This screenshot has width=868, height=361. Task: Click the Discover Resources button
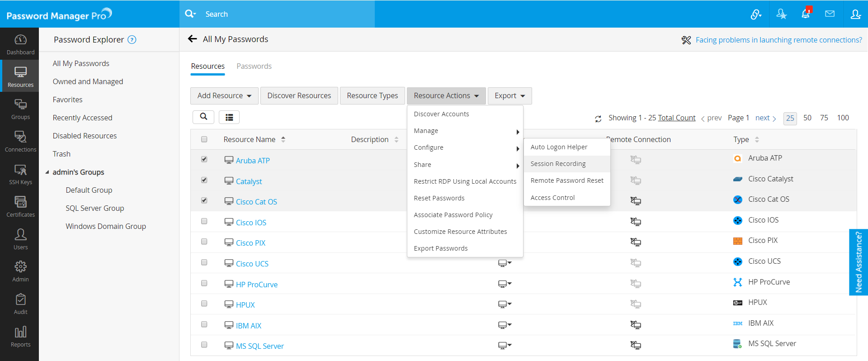pos(299,96)
